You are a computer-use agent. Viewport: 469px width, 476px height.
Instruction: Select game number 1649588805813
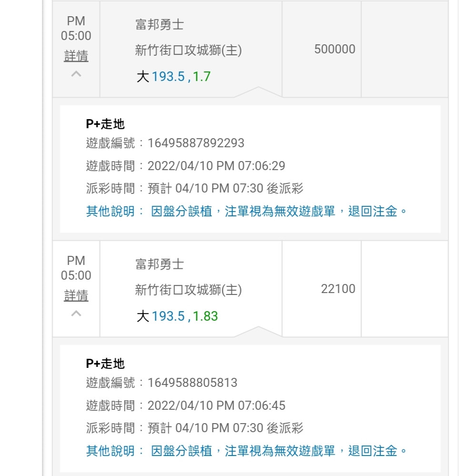point(192,383)
